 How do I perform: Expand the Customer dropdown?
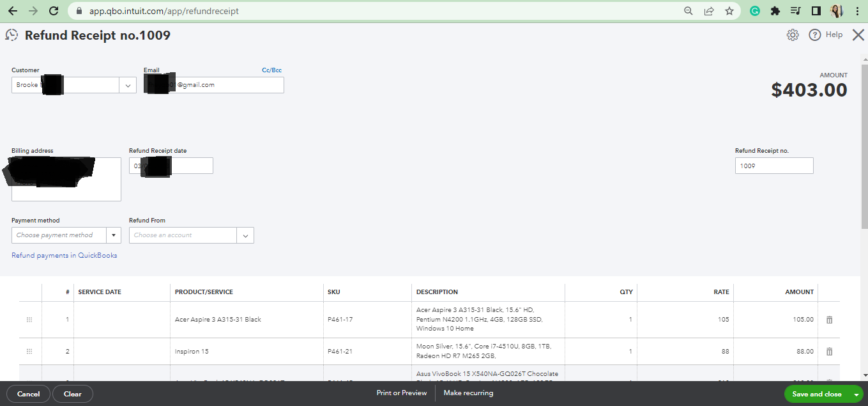coord(128,85)
